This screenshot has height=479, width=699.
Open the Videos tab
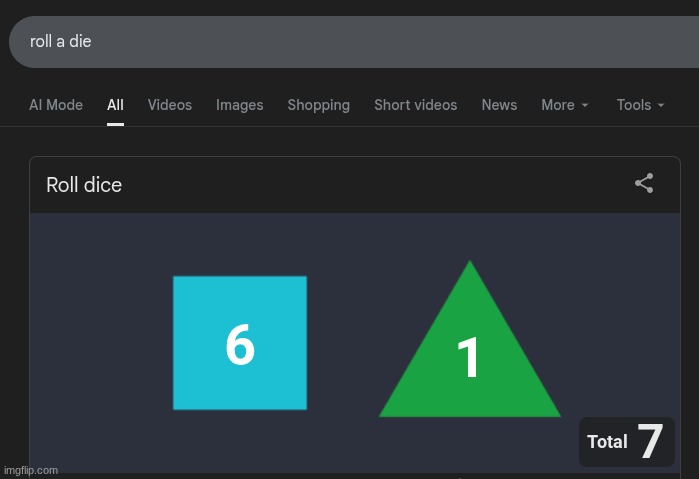(x=170, y=105)
